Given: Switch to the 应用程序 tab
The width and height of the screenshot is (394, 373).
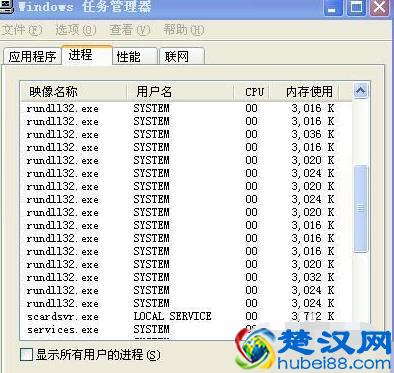Looking at the screenshot, I should (32, 56).
